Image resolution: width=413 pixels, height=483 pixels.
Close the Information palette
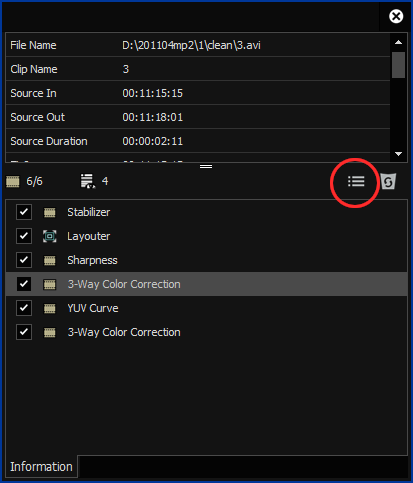396,16
